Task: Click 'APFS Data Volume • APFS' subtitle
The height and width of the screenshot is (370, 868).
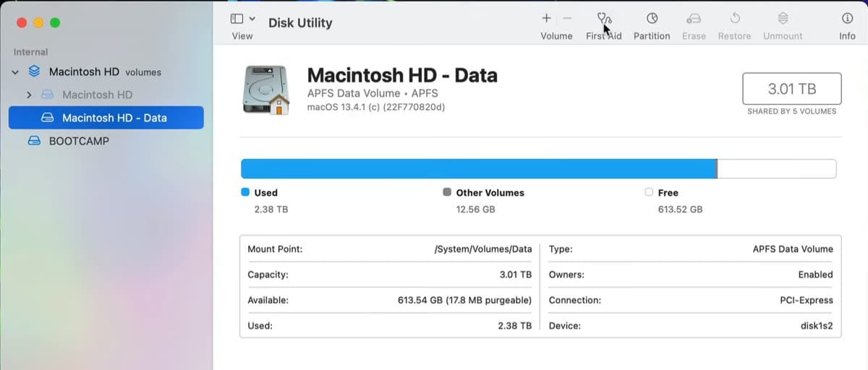Action: tap(373, 93)
